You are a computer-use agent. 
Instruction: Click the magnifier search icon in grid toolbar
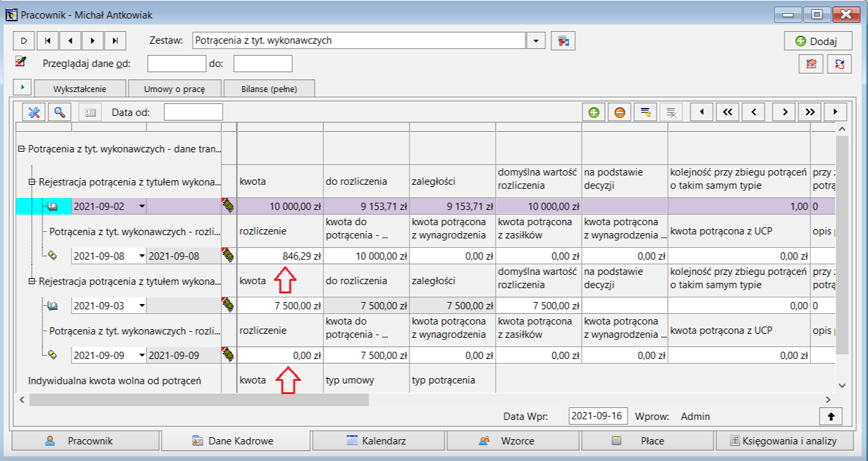tap(59, 112)
